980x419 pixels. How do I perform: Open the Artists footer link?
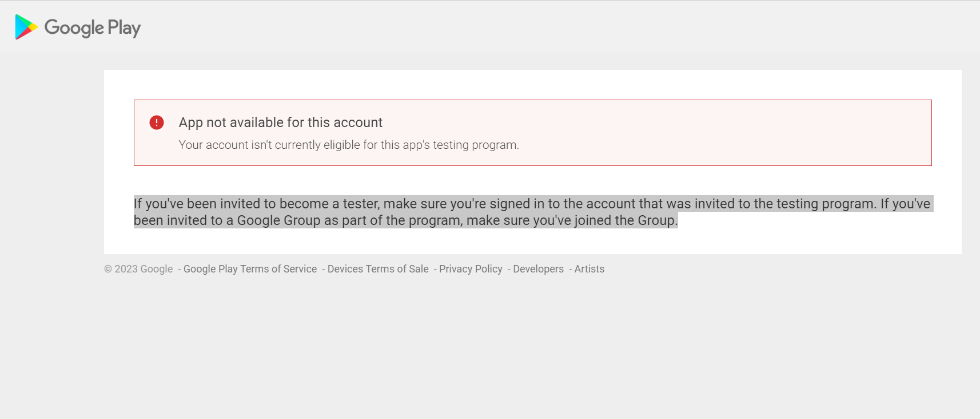pos(589,269)
